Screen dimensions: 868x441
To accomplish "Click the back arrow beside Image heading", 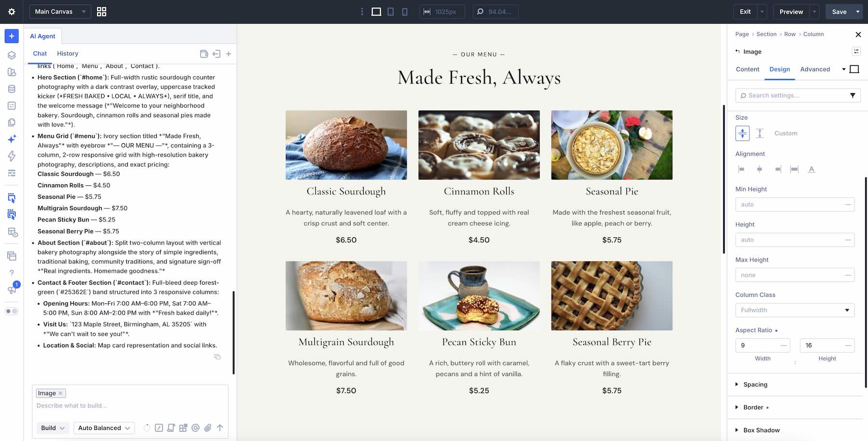I will [737, 51].
